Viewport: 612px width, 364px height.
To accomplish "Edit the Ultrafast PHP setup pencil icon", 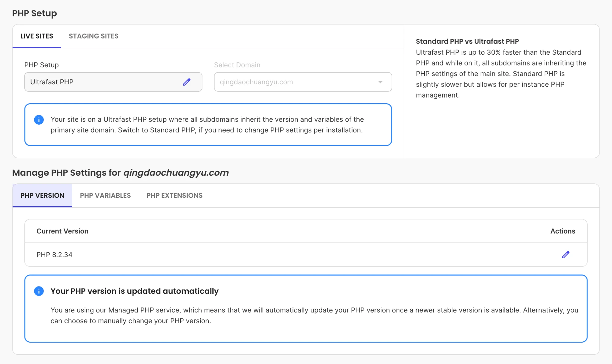I will pyautogui.click(x=187, y=82).
